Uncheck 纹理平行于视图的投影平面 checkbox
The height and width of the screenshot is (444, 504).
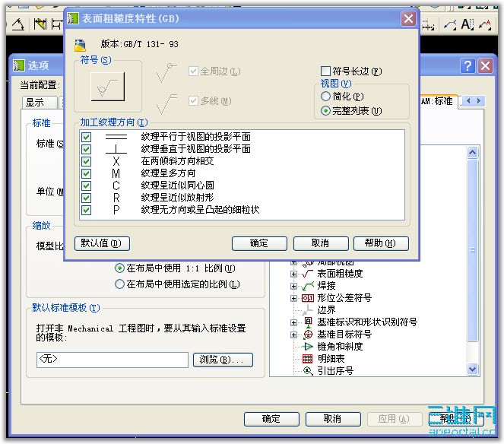point(86,137)
